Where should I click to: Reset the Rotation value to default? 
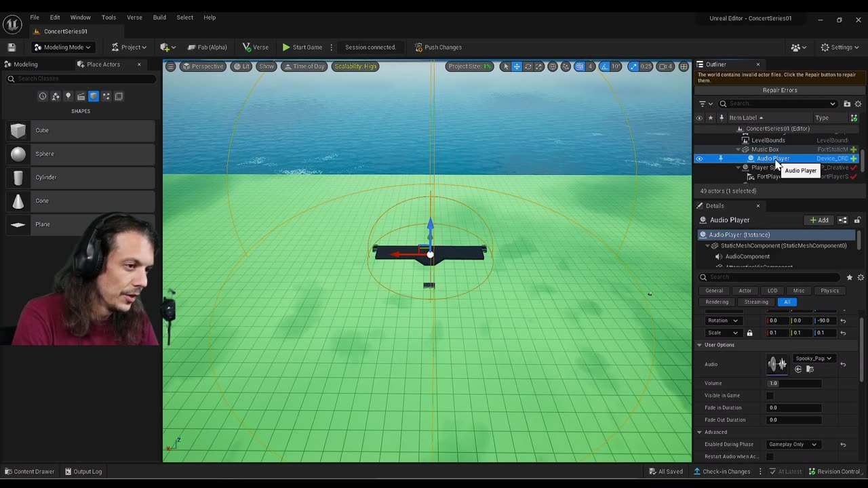(843, 321)
